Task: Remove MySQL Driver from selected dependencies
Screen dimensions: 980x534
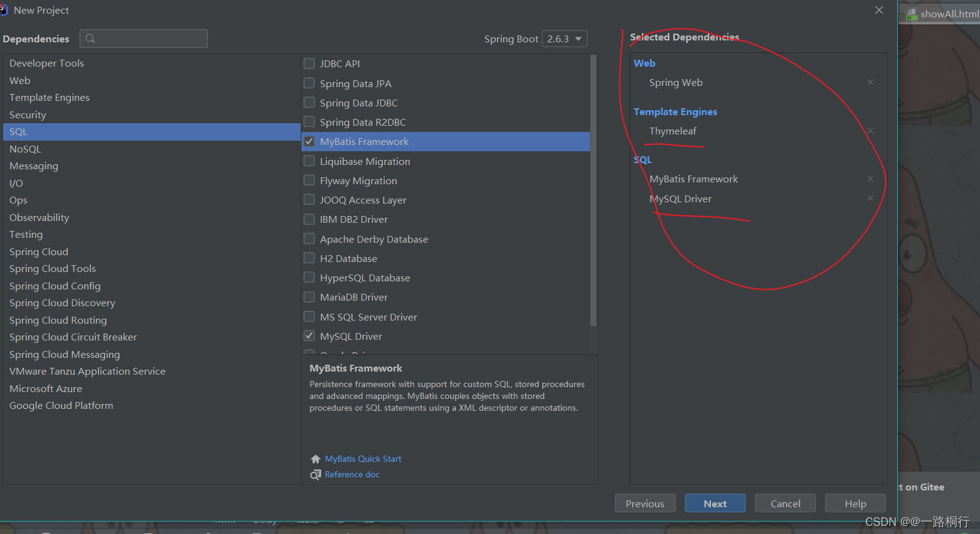Action: pos(870,198)
